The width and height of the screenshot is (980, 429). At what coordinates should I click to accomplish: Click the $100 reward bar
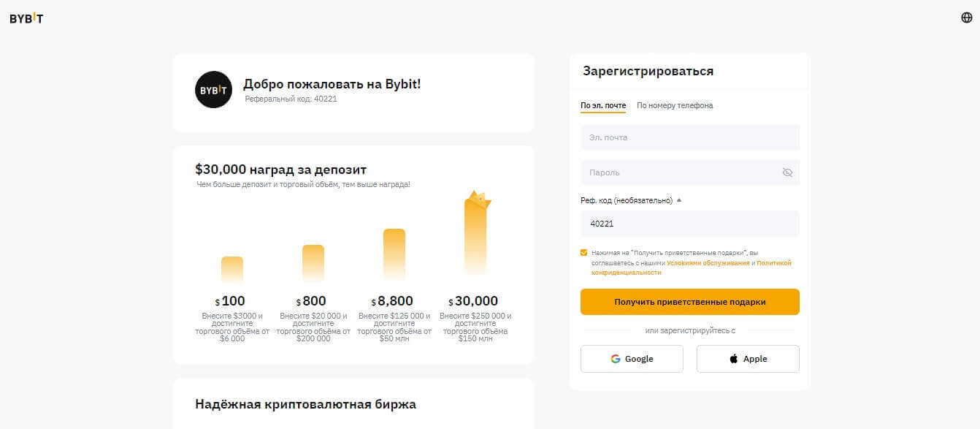coord(232,269)
